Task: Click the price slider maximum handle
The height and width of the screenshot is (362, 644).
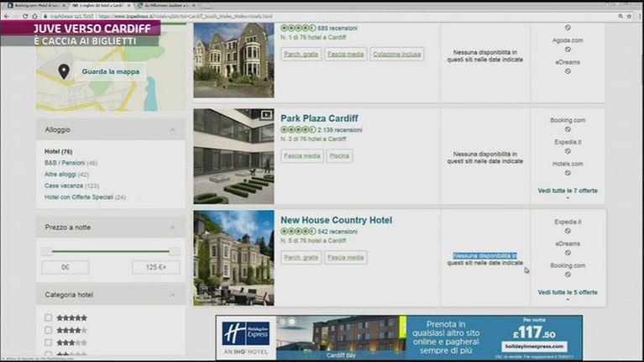Action: 175,251
